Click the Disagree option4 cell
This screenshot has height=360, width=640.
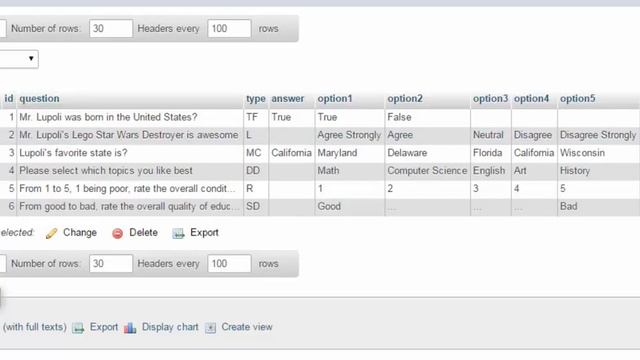coord(533,135)
